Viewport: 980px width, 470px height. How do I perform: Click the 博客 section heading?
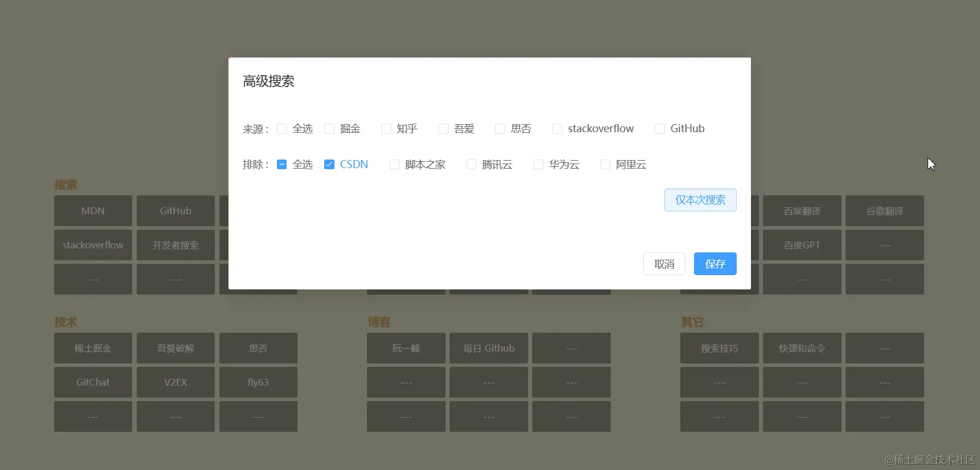coord(379,322)
